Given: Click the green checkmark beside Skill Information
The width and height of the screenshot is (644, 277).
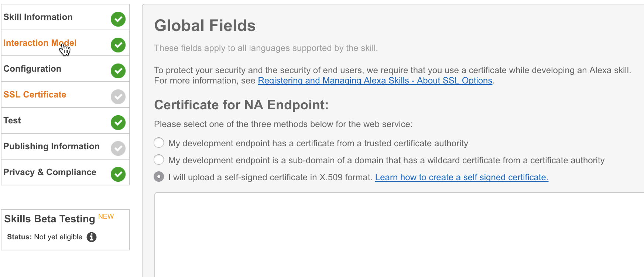Looking at the screenshot, I should click(118, 19).
